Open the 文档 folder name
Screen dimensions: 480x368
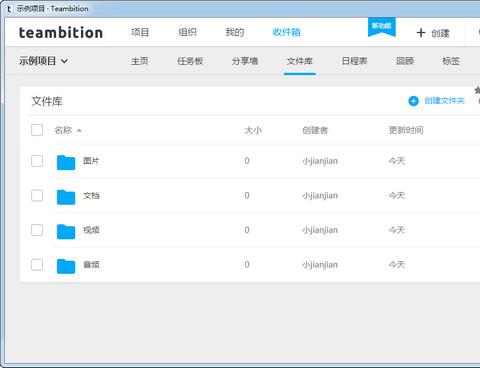pos(91,196)
